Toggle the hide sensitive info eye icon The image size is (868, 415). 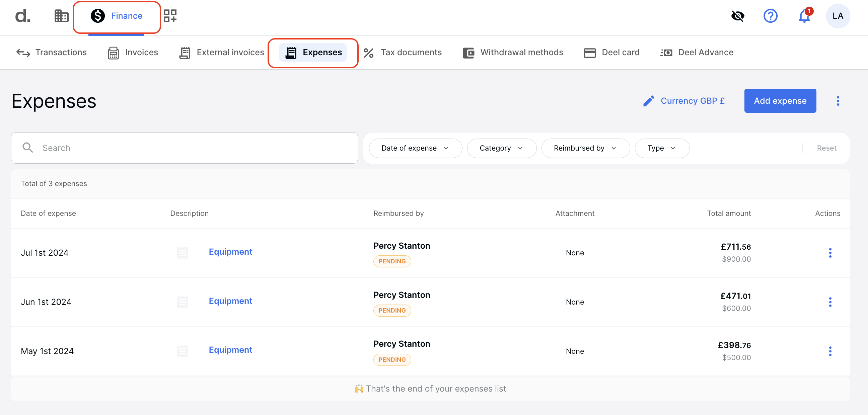[738, 16]
